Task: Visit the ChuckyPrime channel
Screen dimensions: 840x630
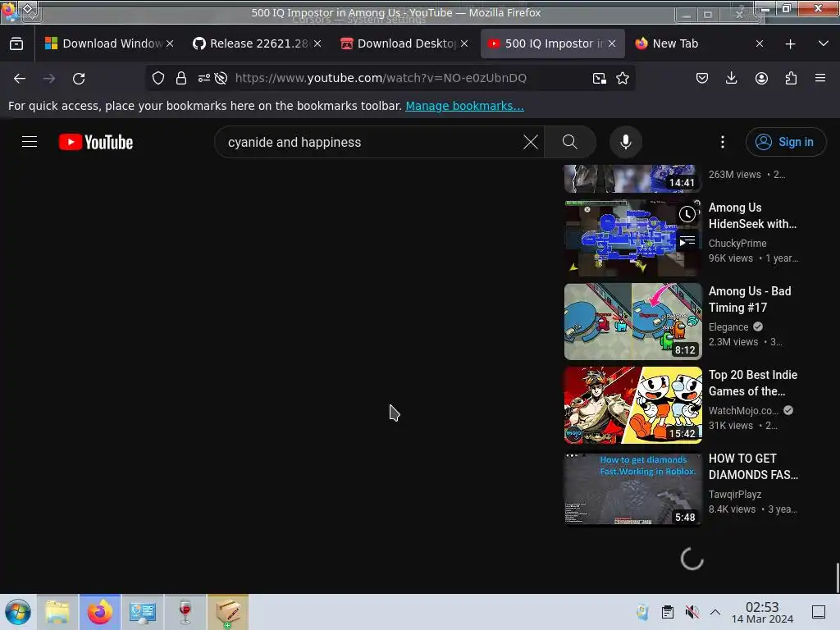Action: (737, 243)
